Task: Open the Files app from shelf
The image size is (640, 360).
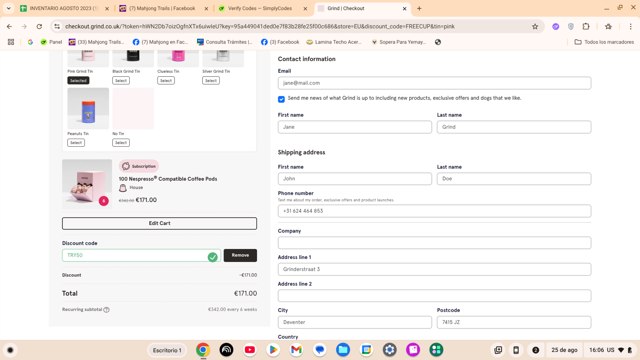Action: point(343,350)
